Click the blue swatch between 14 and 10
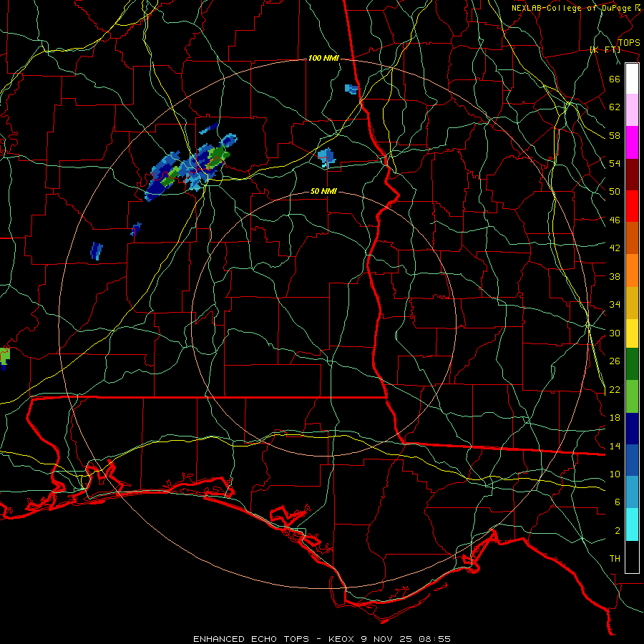The width and height of the screenshot is (644, 644). click(632, 461)
